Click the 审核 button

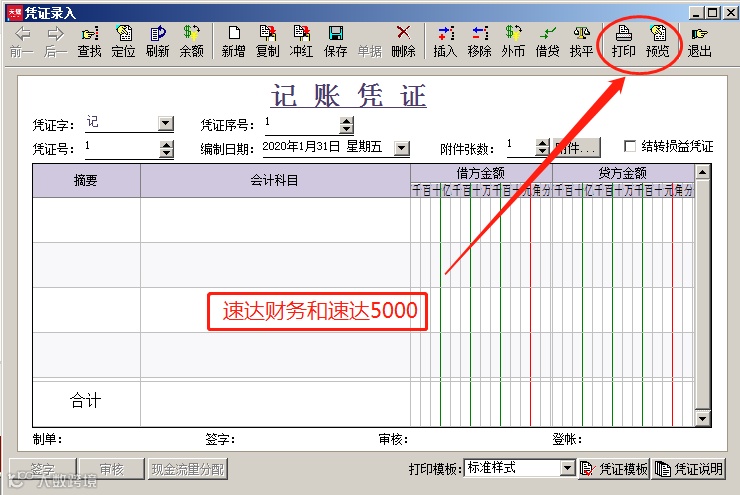tap(112, 469)
